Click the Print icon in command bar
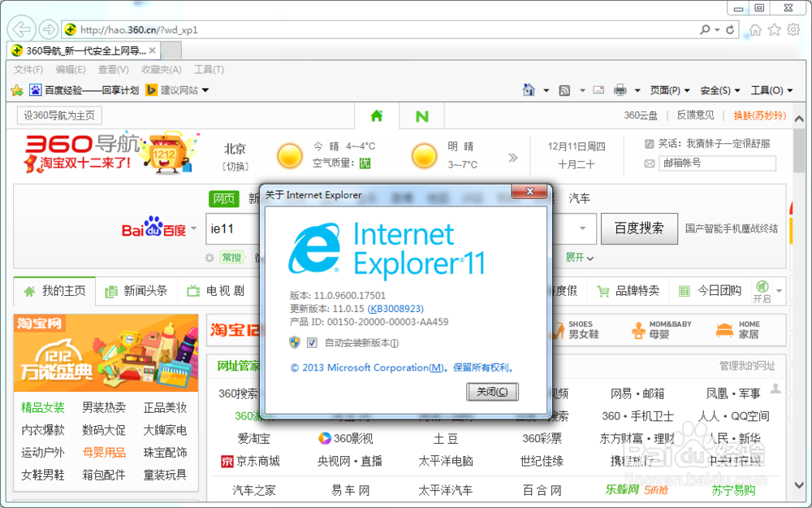This screenshot has height=508, width=812. (x=620, y=90)
